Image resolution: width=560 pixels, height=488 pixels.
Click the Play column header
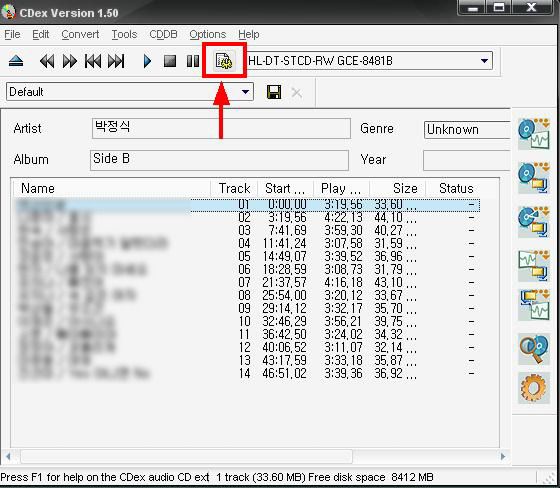click(x=341, y=188)
